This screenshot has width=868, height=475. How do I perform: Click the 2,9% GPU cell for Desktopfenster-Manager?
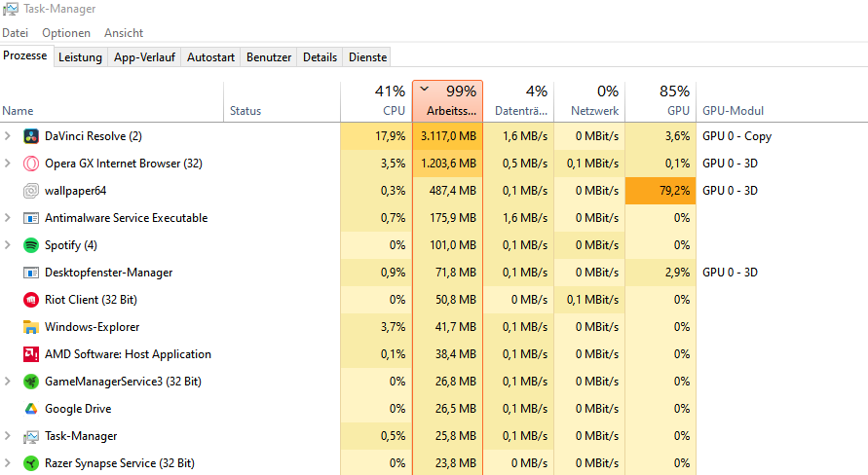pos(660,273)
